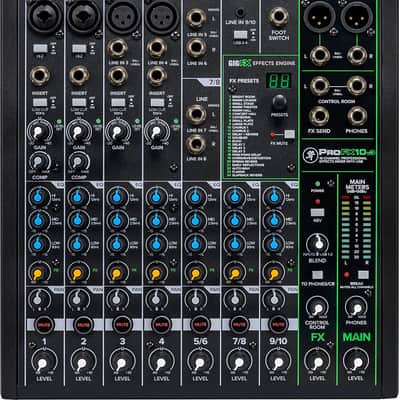Turn the FX master LEVEL knob
Image resolution: width=400 pixels, height=400 pixels.
(317, 362)
